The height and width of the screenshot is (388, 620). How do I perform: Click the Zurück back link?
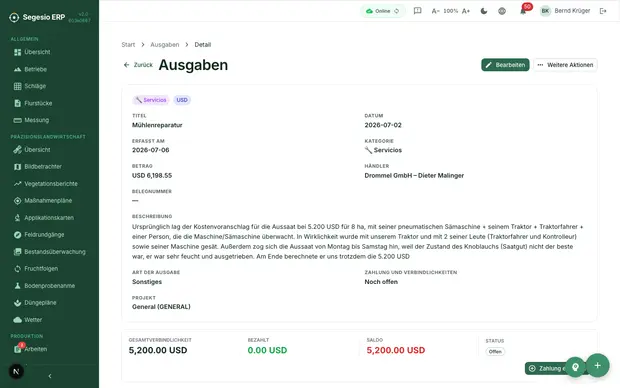(138, 65)
